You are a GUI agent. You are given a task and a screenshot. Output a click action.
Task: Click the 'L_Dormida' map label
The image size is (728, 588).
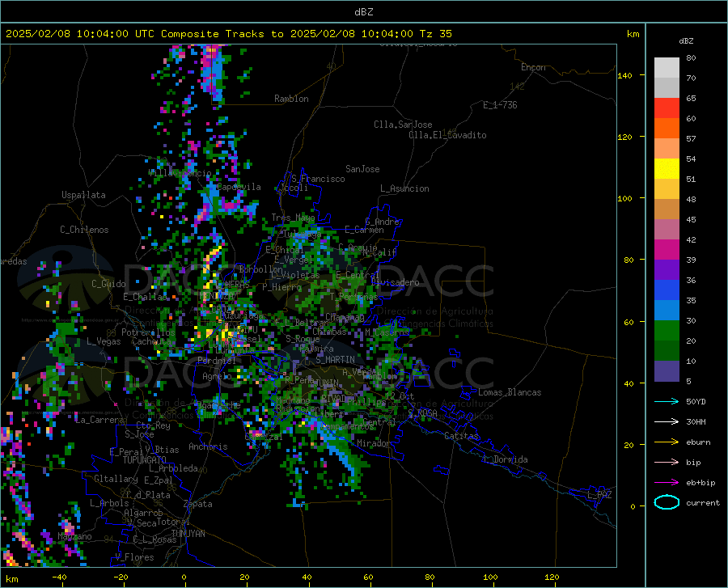pyautogui.click(x=506, y=459)
